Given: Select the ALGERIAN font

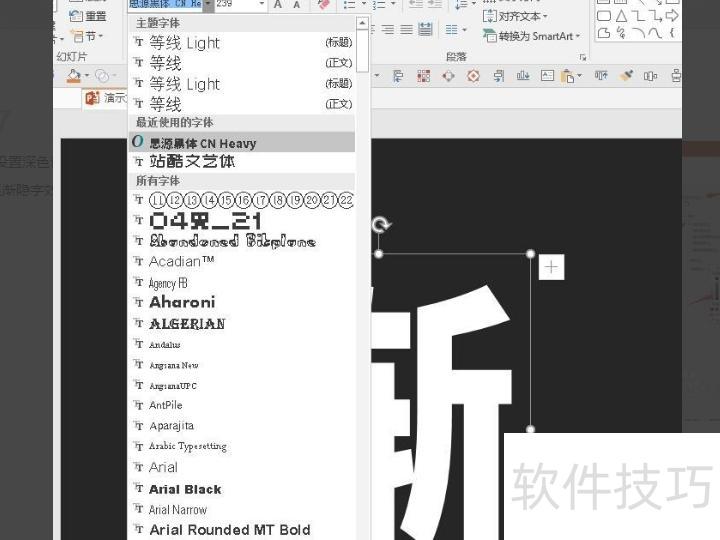Looking at the screenshot, I should pyautogui.click(x=242, y=324).
